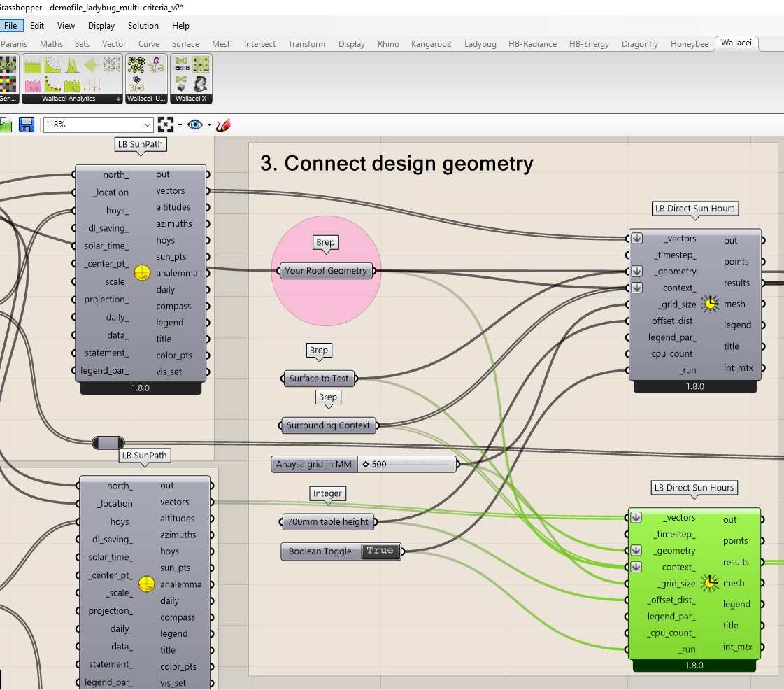
Task: Click the pink MN chart icon in Wallacei Analytics
Action: tap(32, 85)
